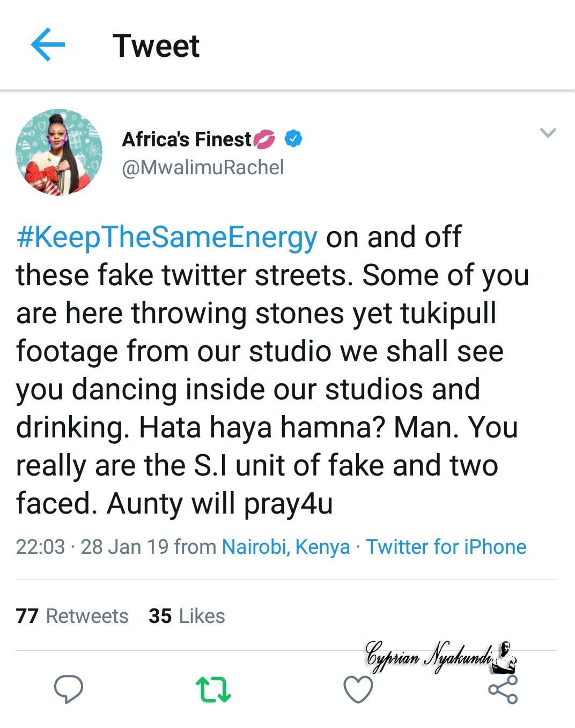View the 35 Likes list

(x=187, y=616)
